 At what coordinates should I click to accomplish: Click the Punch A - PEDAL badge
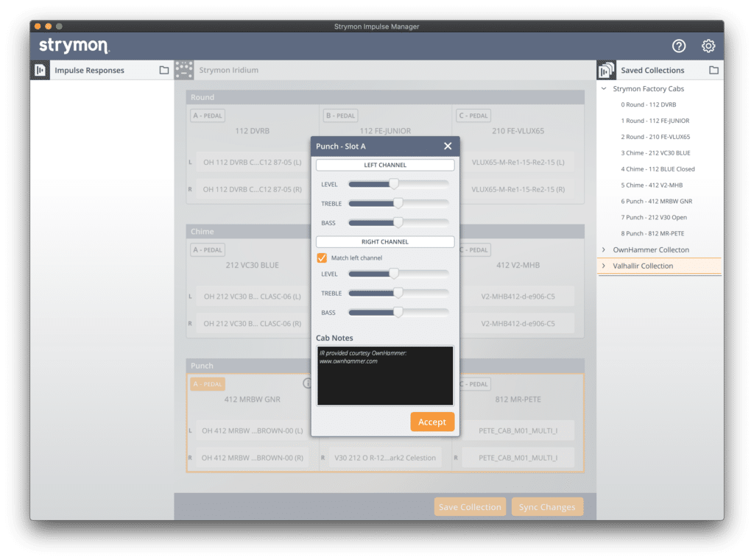click(x=208, y=383)
